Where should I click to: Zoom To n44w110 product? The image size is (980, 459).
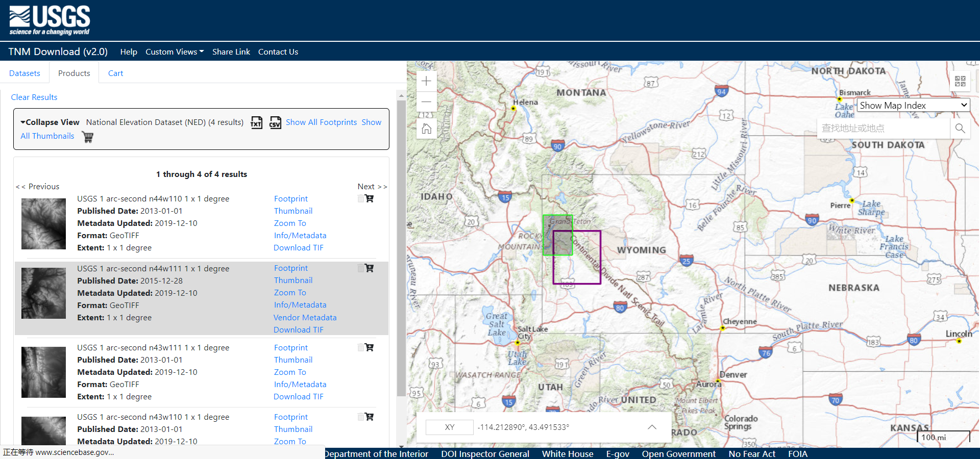pyautogui.click(x=290, y=223)
